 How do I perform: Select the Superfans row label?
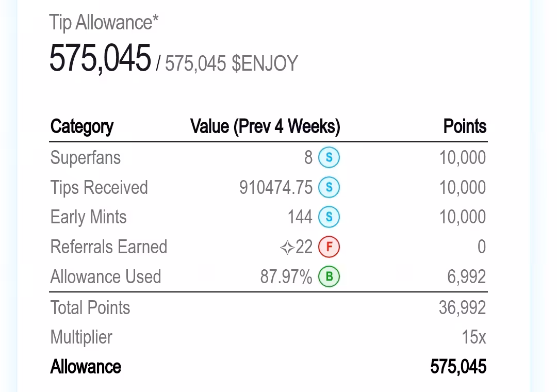pos(86,157)
